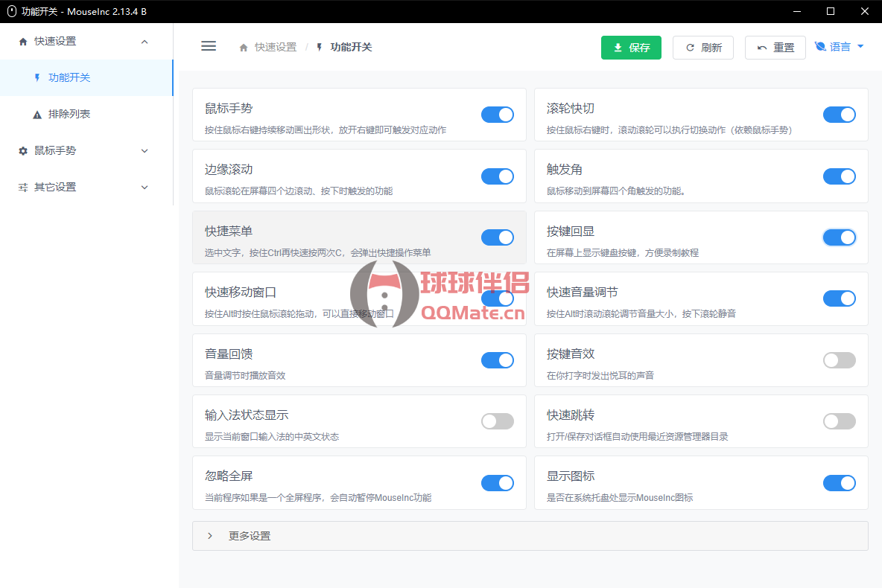Collapse the 快速设置 sidebar group
The width and height of the screenshot is (882, 588).
(145, 42)
